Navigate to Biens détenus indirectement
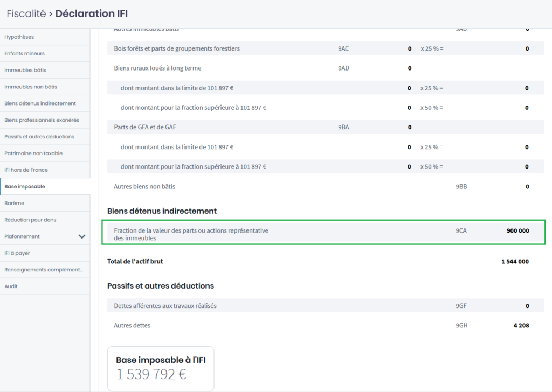 click(40, 103)
